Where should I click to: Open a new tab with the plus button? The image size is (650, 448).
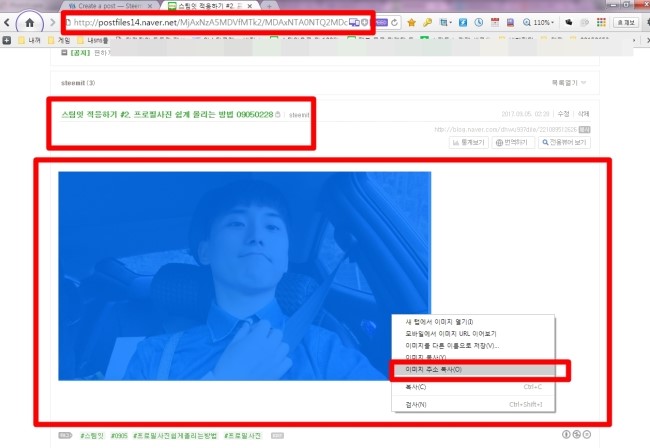click(x=269, y=6)
